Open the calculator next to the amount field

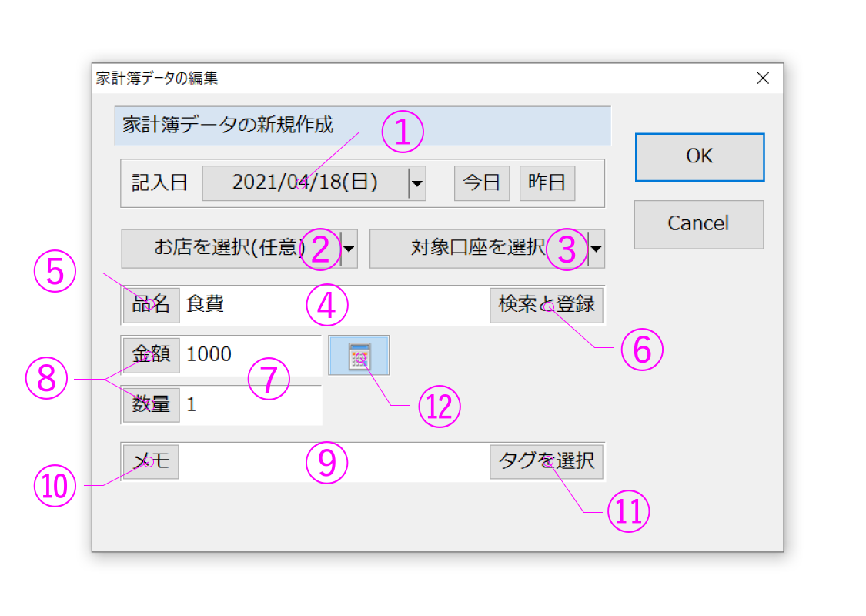pyautogui.click(x=359, y=356)
